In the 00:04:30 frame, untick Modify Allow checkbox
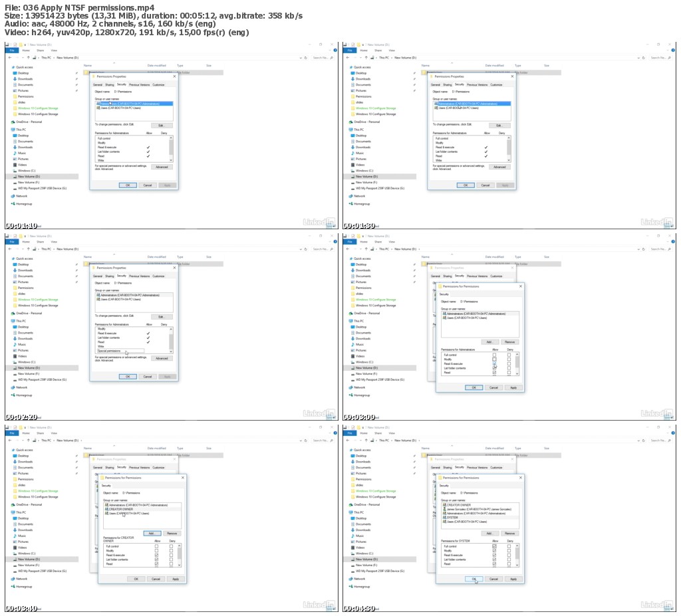The width and height of the screenshot is (681, 616). (x=494, y=550)
